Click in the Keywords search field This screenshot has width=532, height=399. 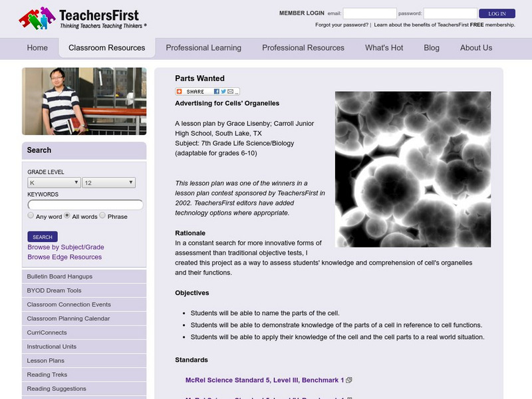tap(85, 205)
